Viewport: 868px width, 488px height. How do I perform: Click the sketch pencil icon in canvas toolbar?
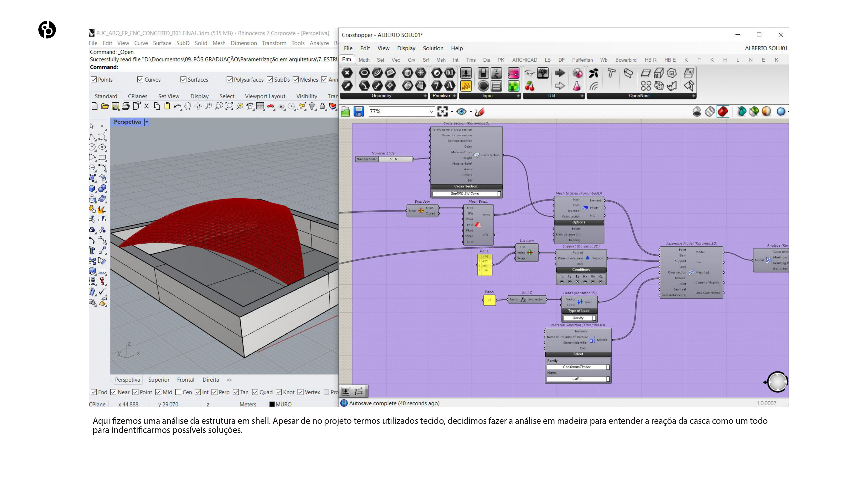point(479,111)
